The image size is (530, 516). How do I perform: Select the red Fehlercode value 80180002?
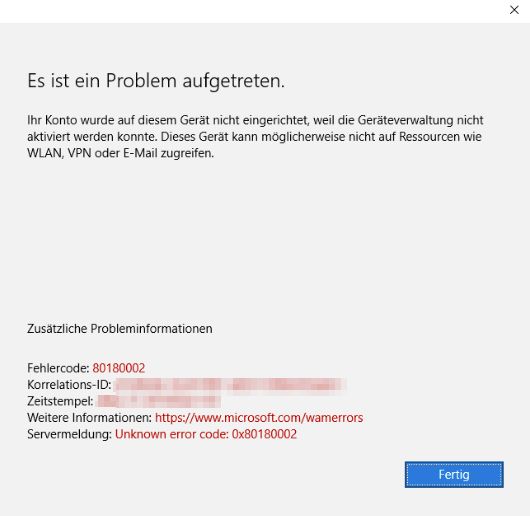point(119,368)
